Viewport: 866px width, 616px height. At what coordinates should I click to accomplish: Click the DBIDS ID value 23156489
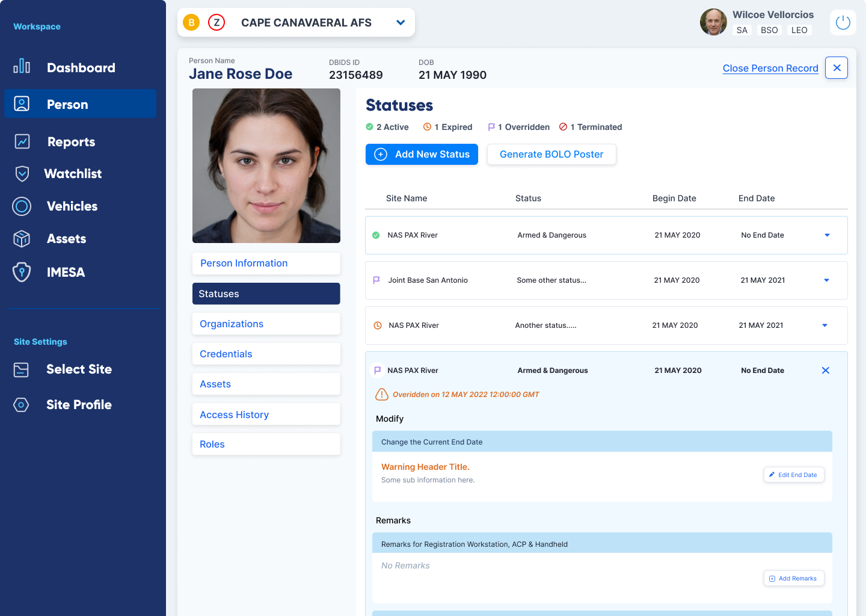(356, 75)
